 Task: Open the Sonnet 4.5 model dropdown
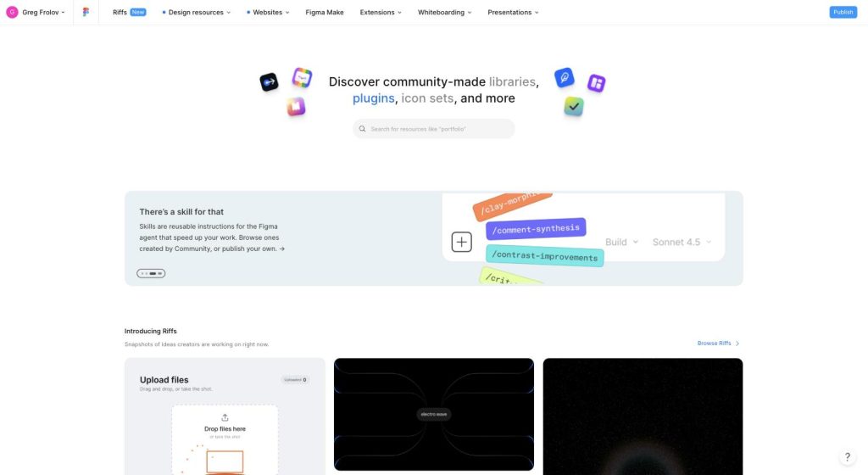pos(682,242)
